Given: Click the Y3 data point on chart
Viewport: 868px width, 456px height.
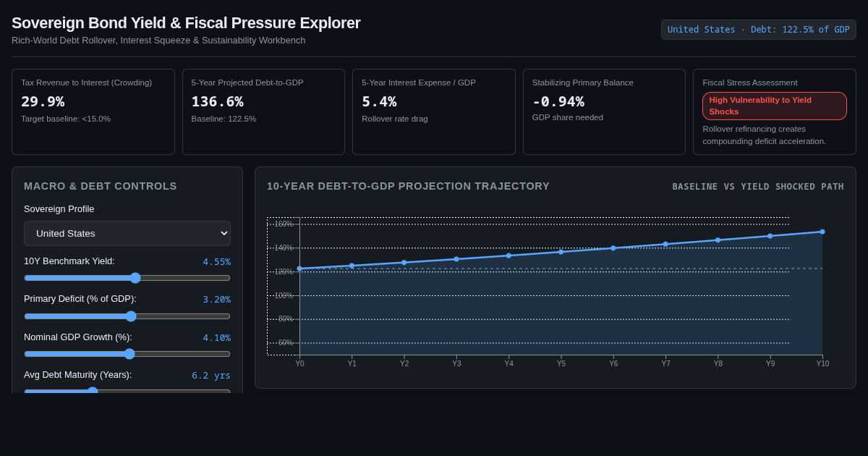Looking at the screenshot, I should pyautogui.click(x=456, y=259).
